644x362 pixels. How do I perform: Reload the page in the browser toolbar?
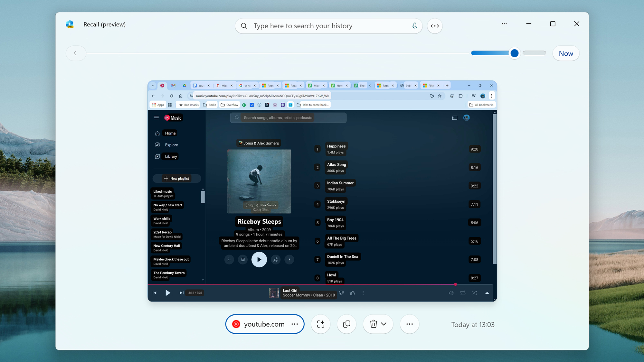(x=171, y=96)
